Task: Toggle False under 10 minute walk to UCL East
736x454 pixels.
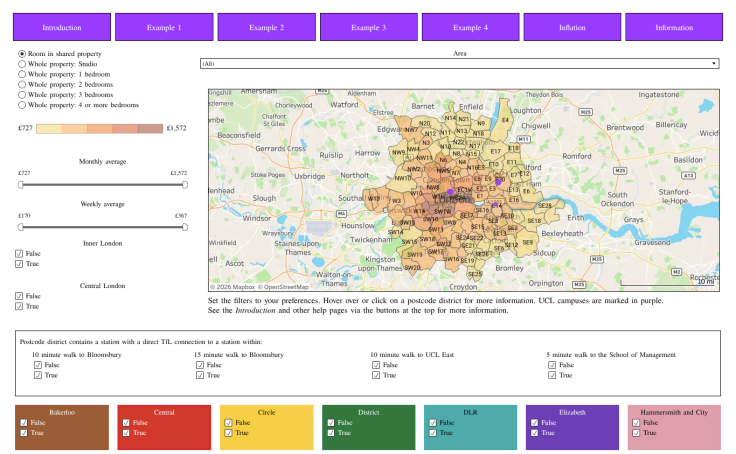Action: (376, 365)
